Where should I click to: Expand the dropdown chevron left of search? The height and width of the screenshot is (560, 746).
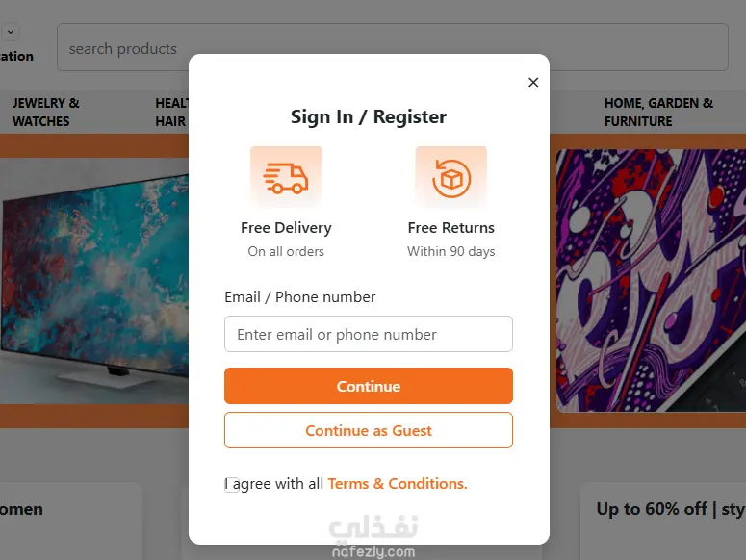pyautogui.click(x=11, y=32)
